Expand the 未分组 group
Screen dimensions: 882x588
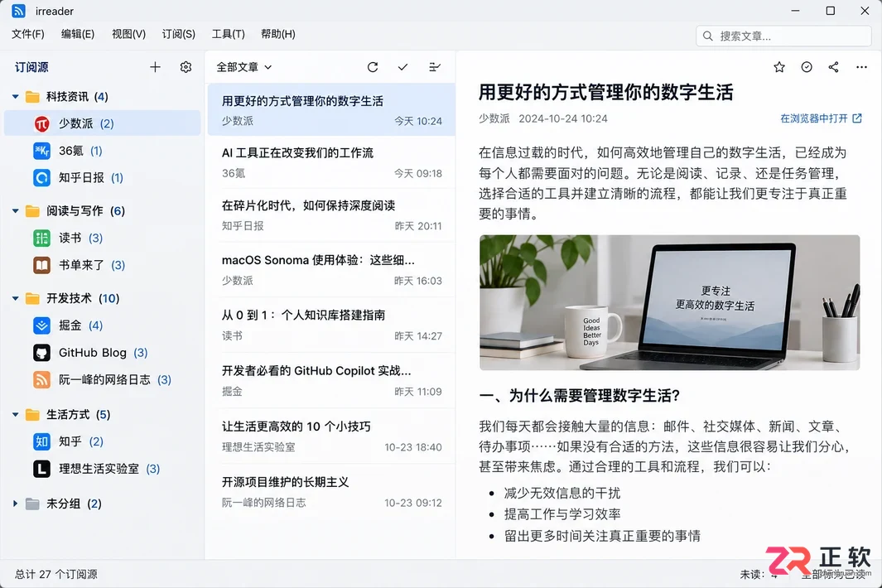point(15,504)
